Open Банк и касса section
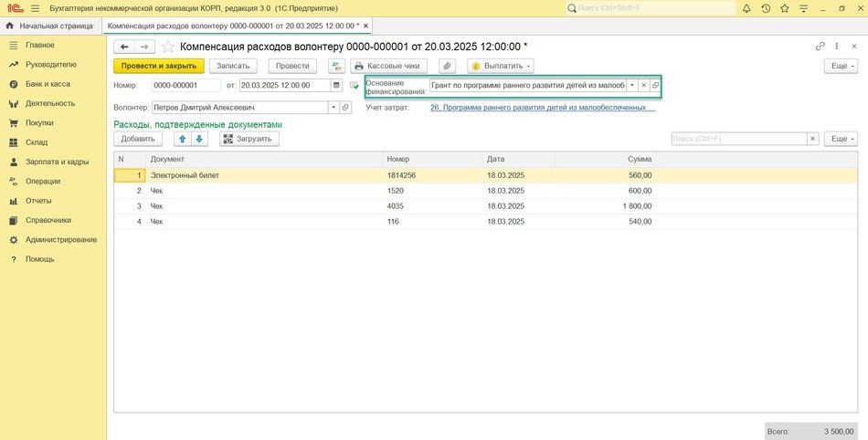868x440 pixels. pos(48,84)
